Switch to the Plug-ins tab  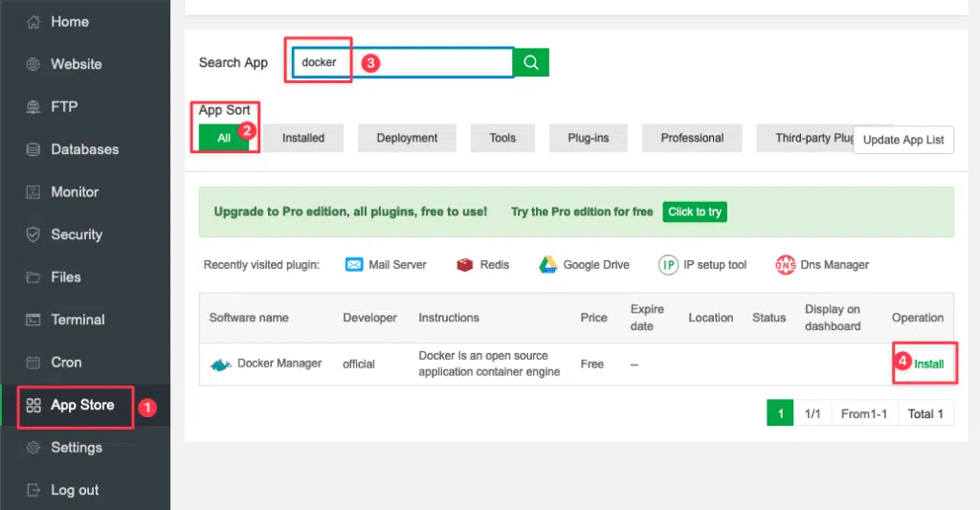coord(589,138)
